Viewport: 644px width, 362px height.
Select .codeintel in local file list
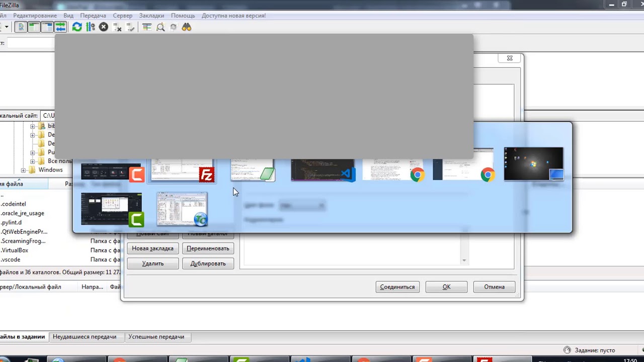tap(14, 204)
